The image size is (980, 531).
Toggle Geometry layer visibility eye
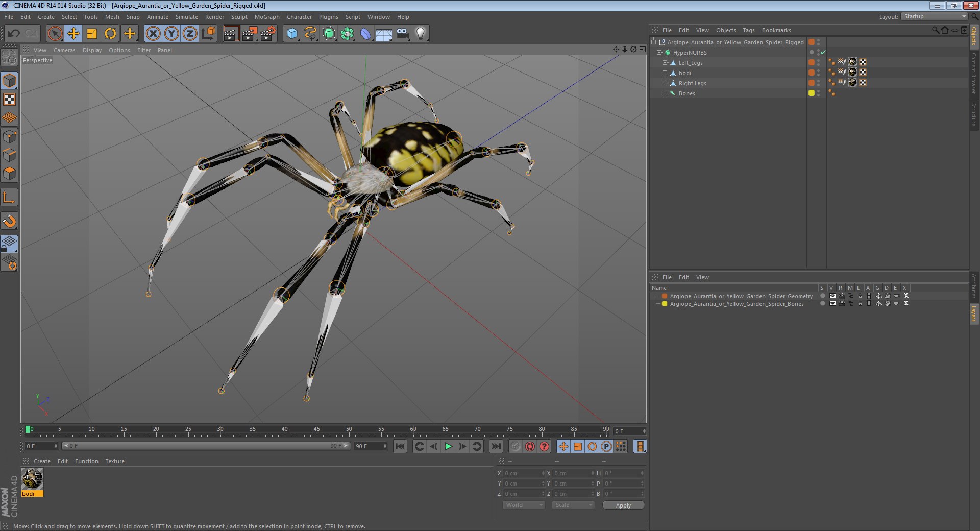832,296
